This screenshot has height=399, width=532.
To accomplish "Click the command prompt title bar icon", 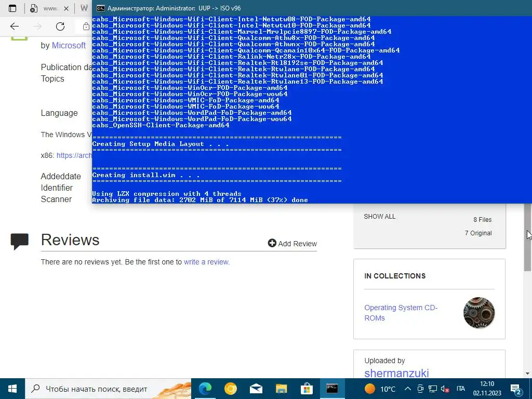I will click(100, 8).
